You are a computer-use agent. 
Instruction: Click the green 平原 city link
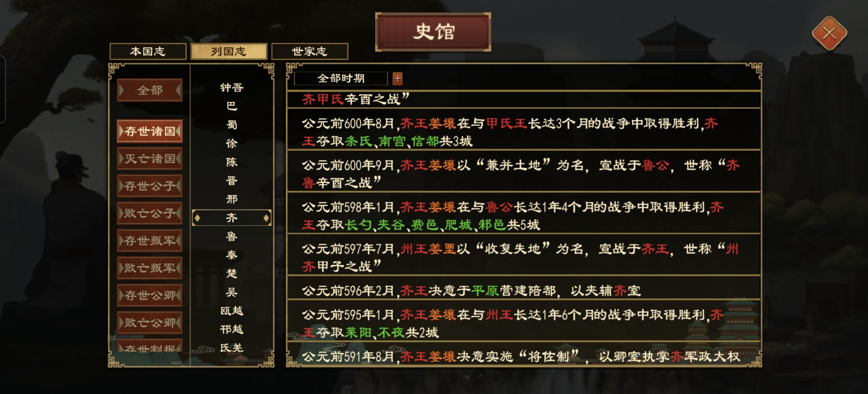484,290
